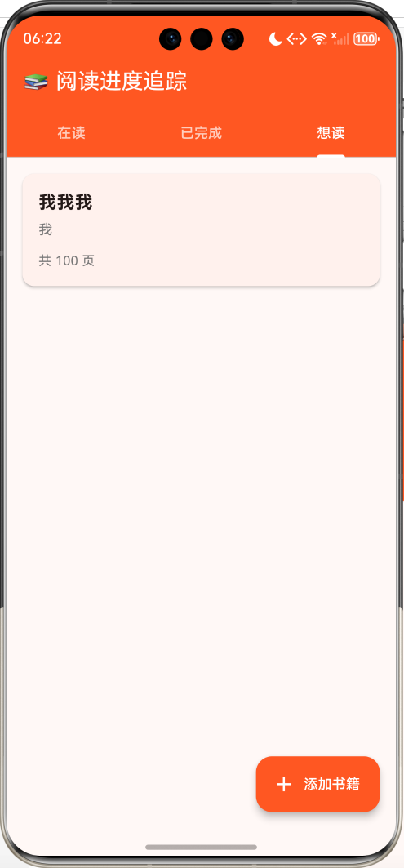Tap the battery 100 indicator
Viewport: 404px width, 868px height.
pos(366,38)
